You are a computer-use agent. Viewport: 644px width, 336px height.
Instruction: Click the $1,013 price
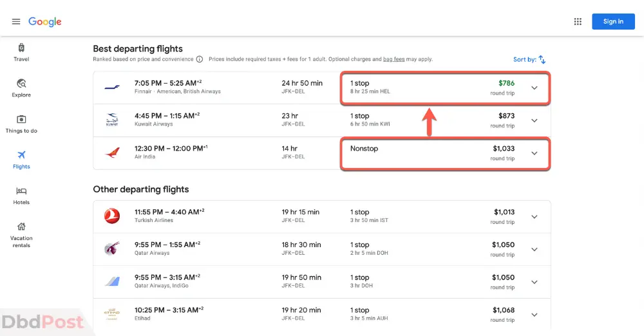pyautogui.click(x=504, y=212)
